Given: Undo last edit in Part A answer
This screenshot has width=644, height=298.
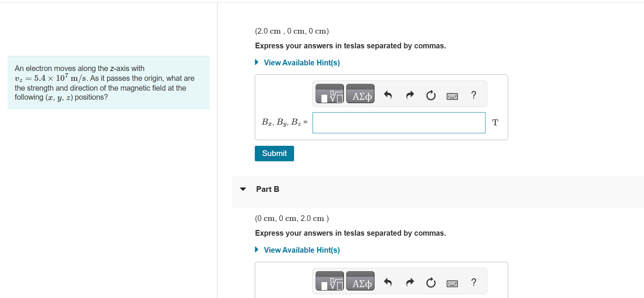Looking at the screenshot, I should [x=388, y=95].
